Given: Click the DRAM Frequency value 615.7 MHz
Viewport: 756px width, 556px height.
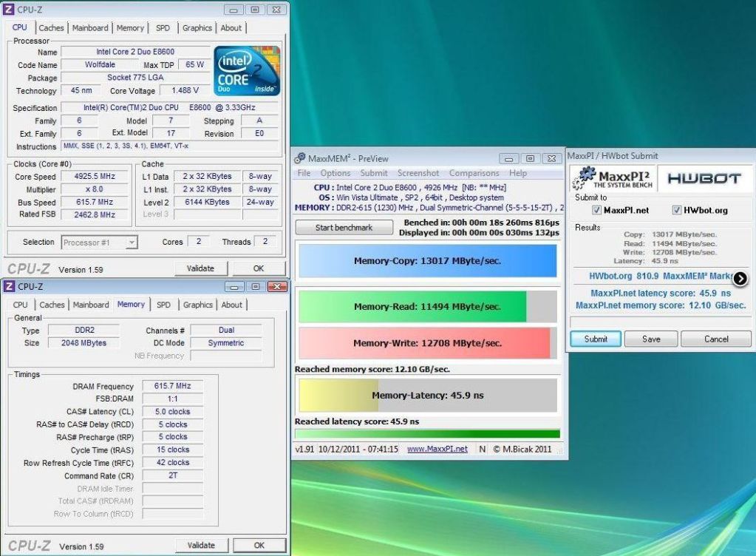Looking at the screenshot, I should 173,386.
